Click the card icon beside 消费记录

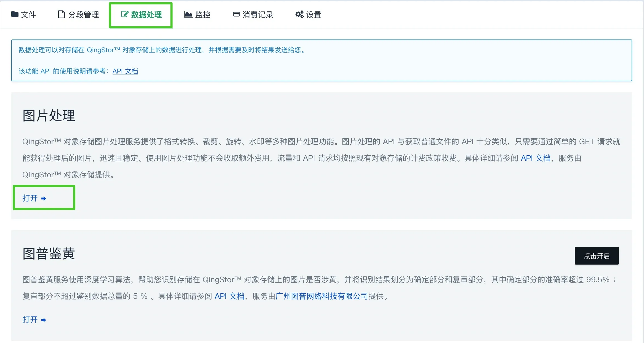click(x=236, y=14)
